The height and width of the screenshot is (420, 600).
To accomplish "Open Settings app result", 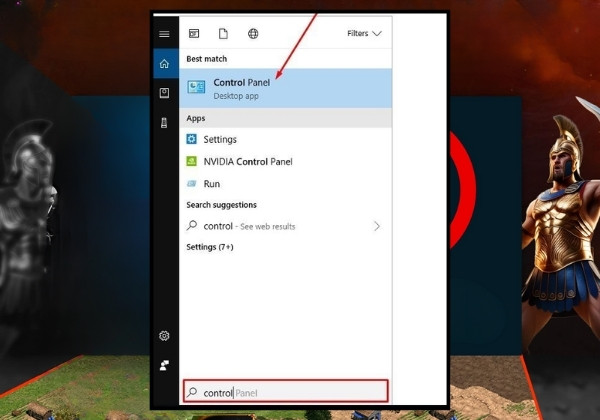I will click(x=285, y=139).
